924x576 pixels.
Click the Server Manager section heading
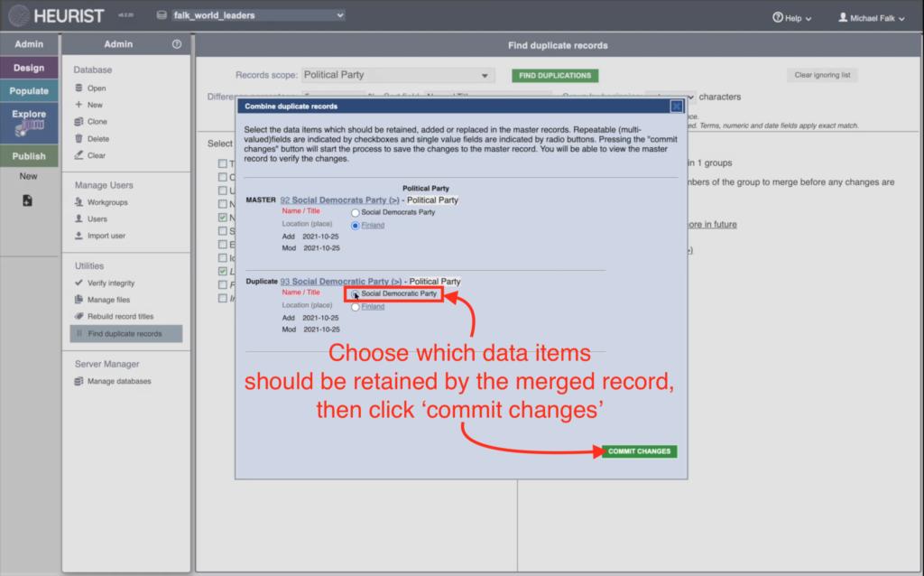click(106, 364)
